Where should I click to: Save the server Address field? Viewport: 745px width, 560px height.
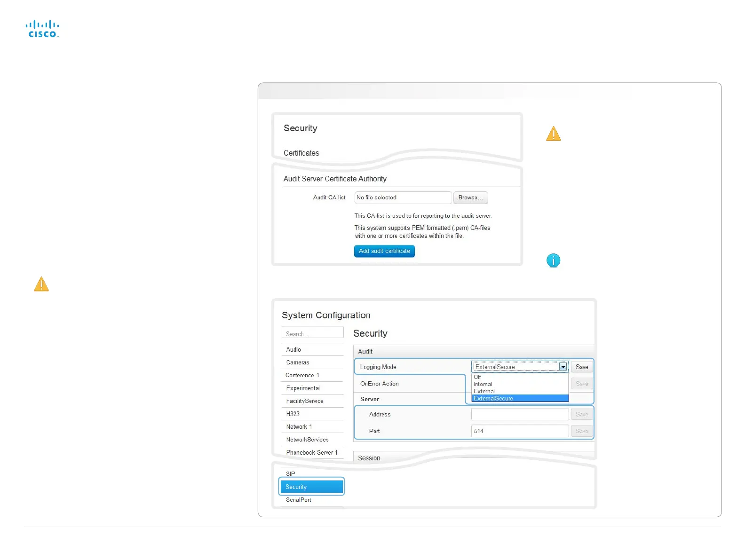point(582,414)
